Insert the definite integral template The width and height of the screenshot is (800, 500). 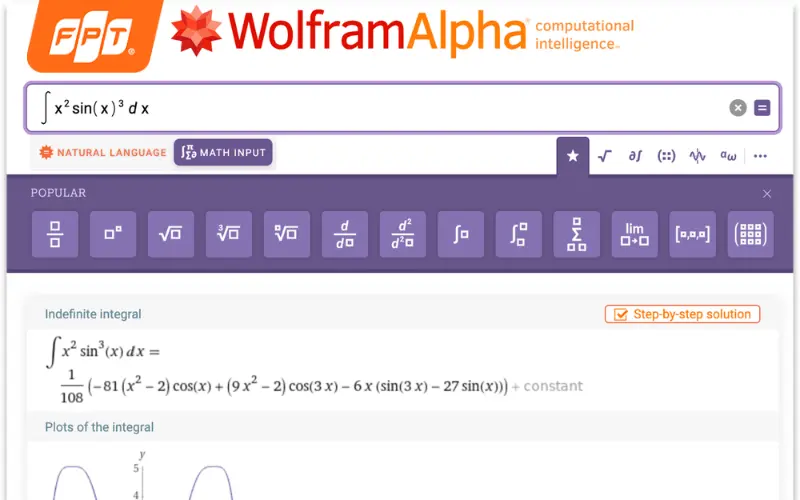pyautogui.click(x=518, y=234)
